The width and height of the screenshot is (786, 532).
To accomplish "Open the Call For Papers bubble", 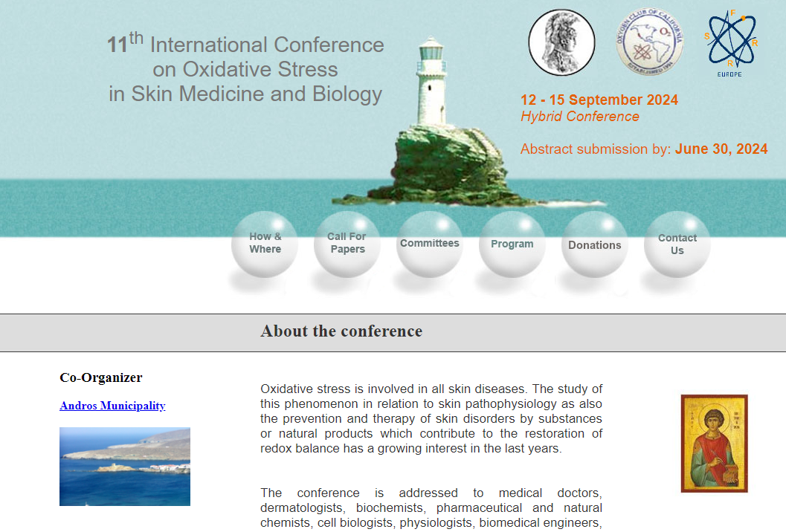I will tap(347, 244).
